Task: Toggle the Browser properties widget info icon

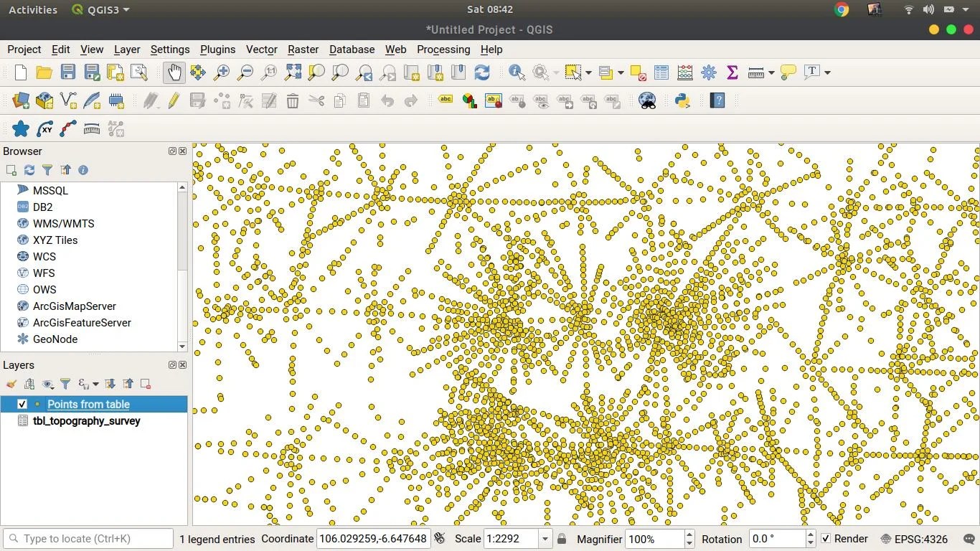Action: point(83,170)
